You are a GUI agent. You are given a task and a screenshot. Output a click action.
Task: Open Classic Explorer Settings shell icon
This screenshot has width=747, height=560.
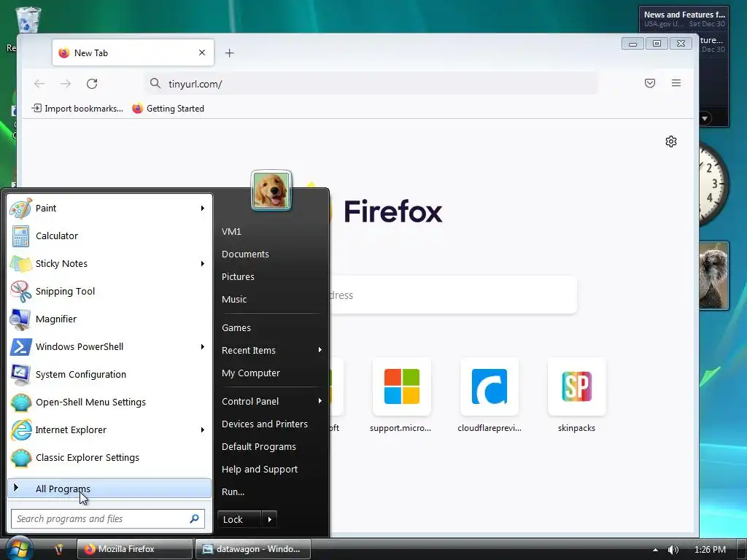20,458
